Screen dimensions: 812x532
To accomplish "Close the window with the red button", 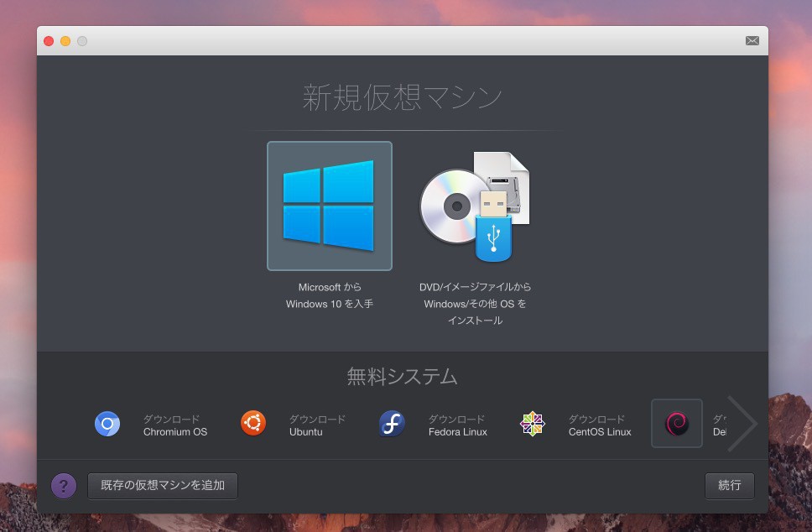I will pyautogui.click(x=49, y=41).
